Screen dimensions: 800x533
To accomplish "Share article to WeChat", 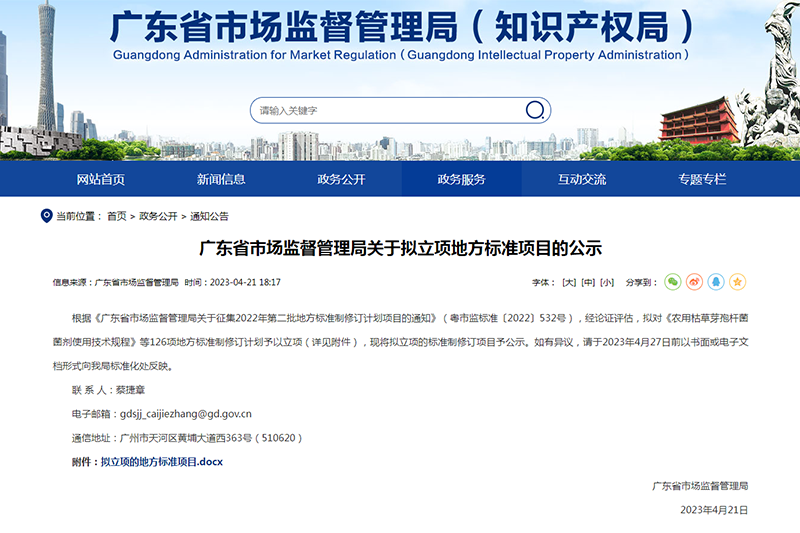I will pos(672,283).
